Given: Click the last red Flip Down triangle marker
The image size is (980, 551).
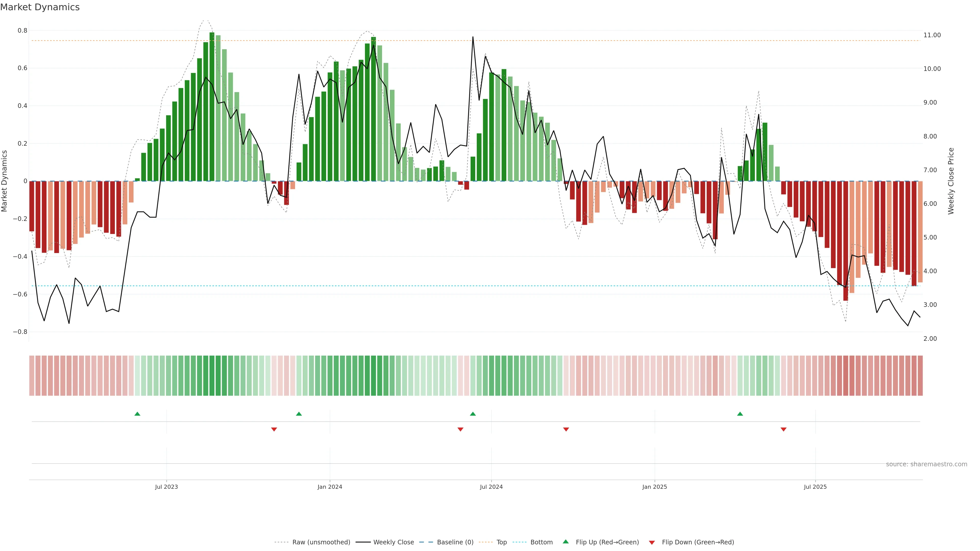Looking at the screenshot, I should point(783,429).
